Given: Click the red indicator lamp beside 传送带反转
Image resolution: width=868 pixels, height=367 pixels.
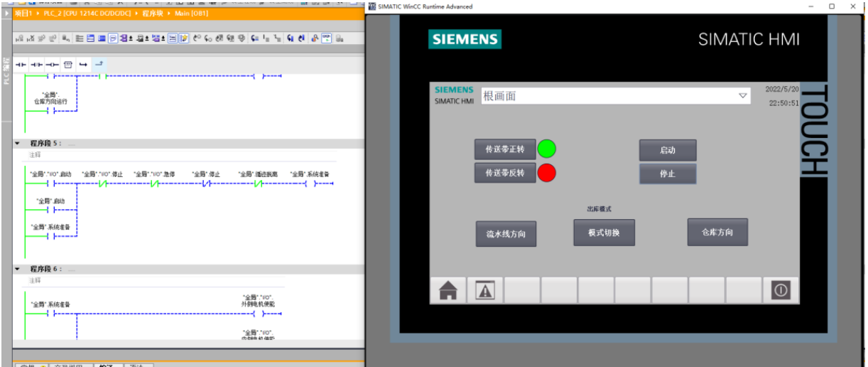Looking at the screenshot, I should [x=546, y=172].
